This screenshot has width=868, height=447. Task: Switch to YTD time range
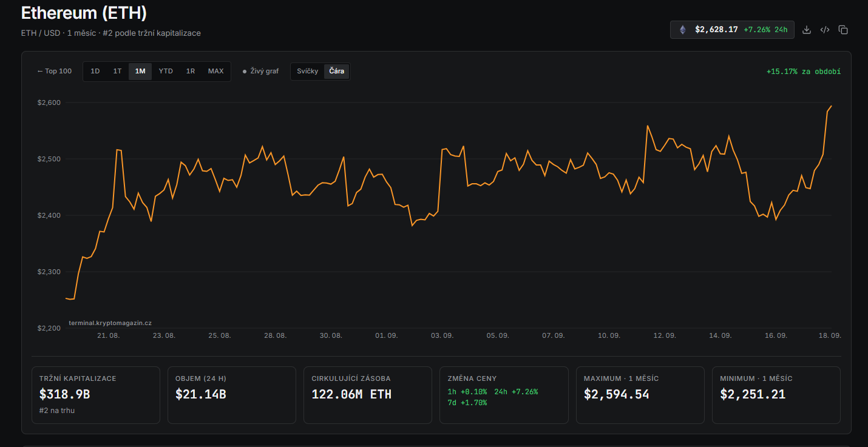[166, 71]
